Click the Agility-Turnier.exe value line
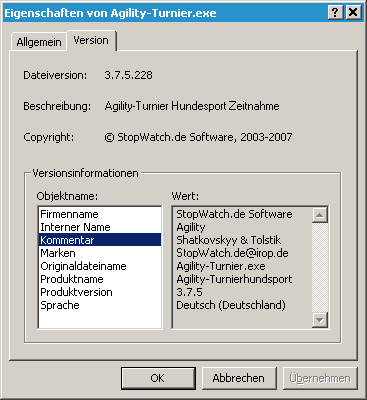Screen dimensions: 367x400 coord(221,266)
